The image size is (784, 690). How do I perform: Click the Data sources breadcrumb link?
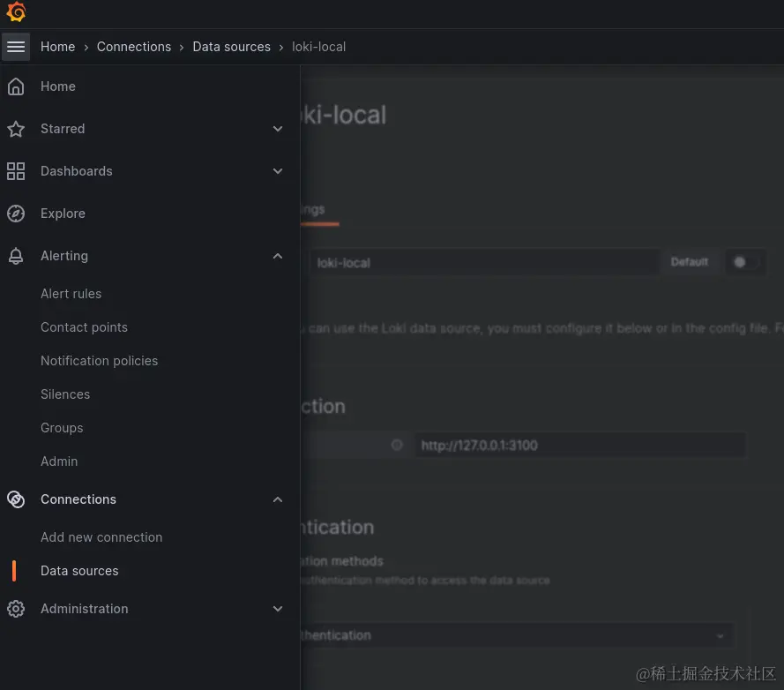231,46
